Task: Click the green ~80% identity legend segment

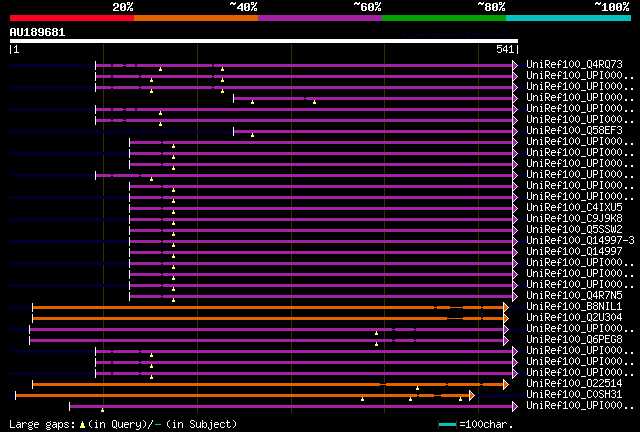Action: click(444, 18)
